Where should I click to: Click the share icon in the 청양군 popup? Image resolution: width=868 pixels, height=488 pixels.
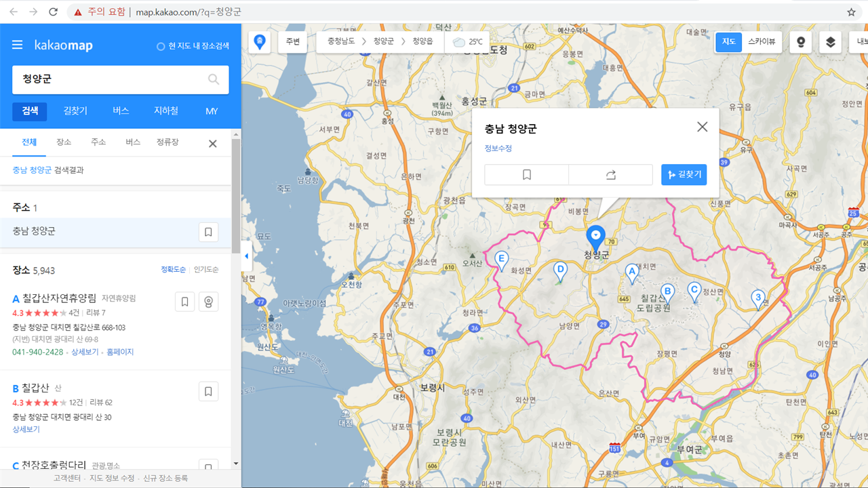pyautogui.click(x=610, y=174)
